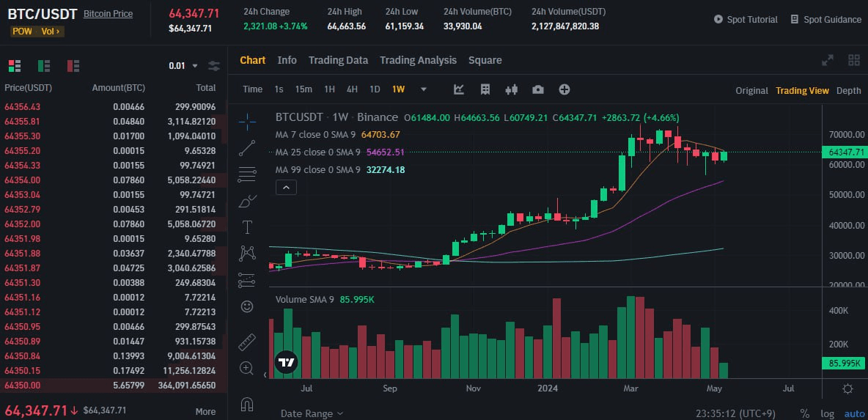Select the 64350.00 sell order row
The image size is (868, 420).
(114, 385)
